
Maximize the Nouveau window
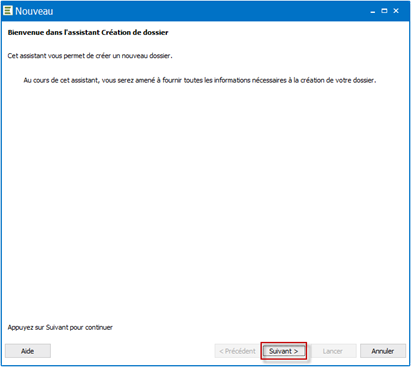[x=384, y=11]
